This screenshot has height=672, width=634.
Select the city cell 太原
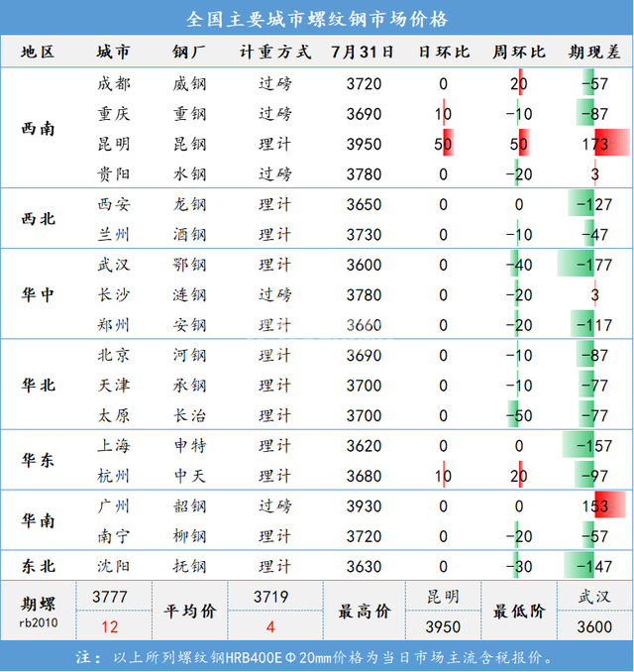coord(114,415)
